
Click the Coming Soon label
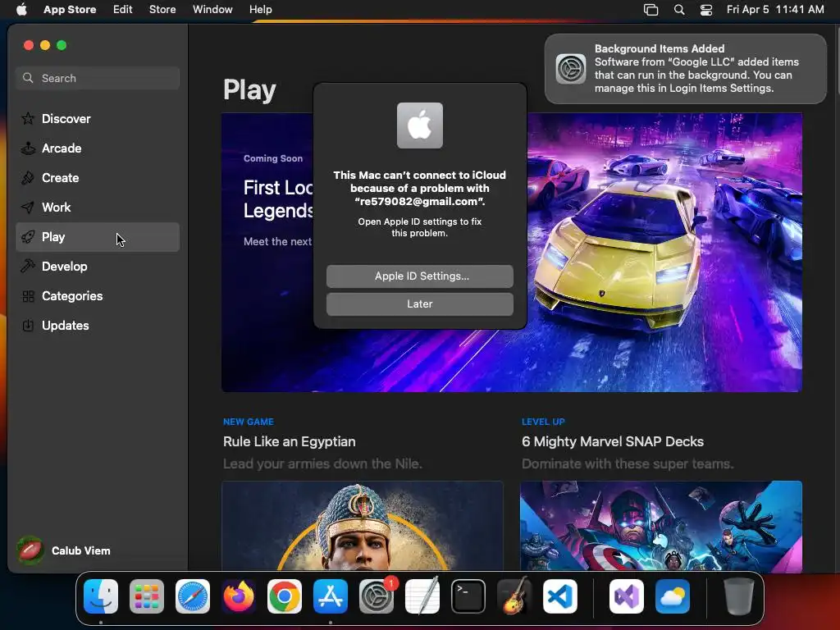click(273, 158)
